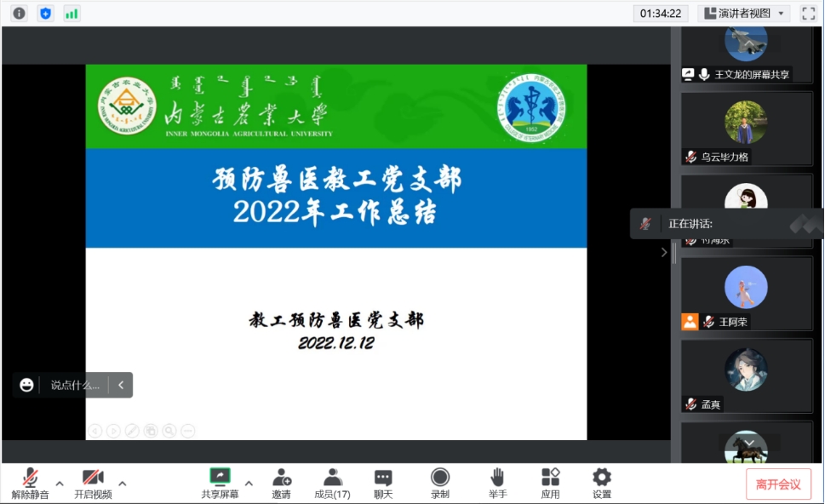Unmute microphone (解除静音)
Viewport: 825px width, 504px height.
31,483
